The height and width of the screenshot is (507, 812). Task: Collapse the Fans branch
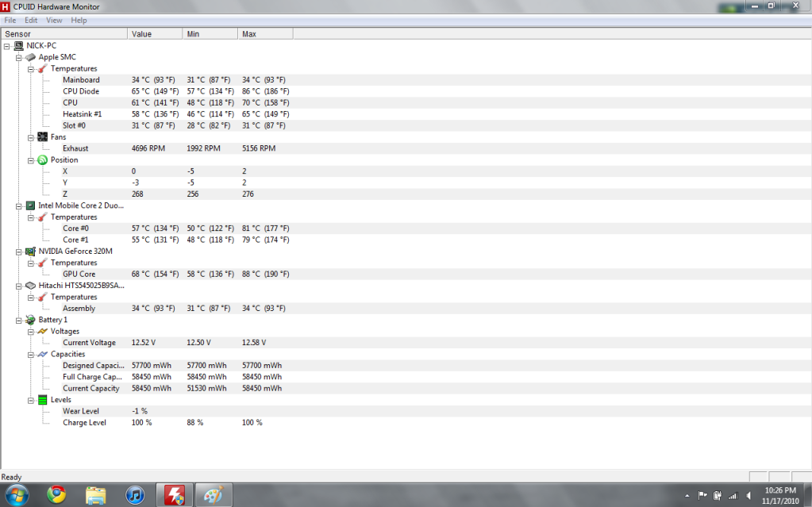coord(30,137)
